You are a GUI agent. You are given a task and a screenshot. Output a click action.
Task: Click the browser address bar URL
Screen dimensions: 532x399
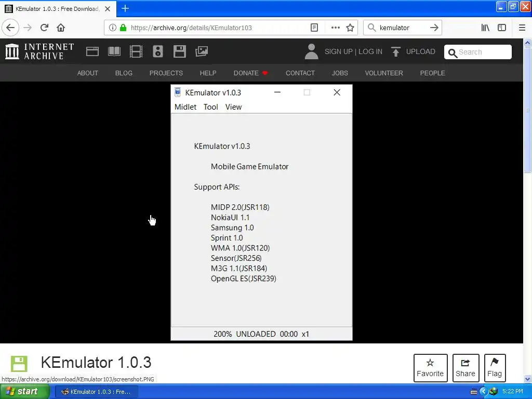(x=191, y=28)
